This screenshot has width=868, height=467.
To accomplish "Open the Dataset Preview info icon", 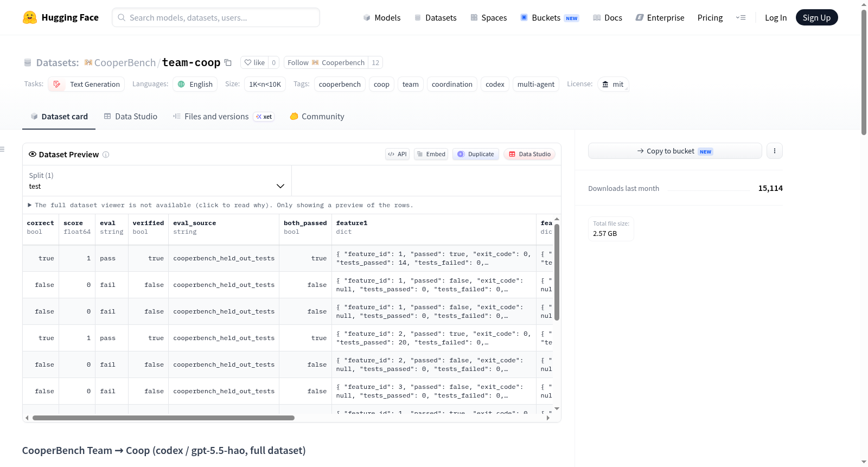I will click(106, 155).
